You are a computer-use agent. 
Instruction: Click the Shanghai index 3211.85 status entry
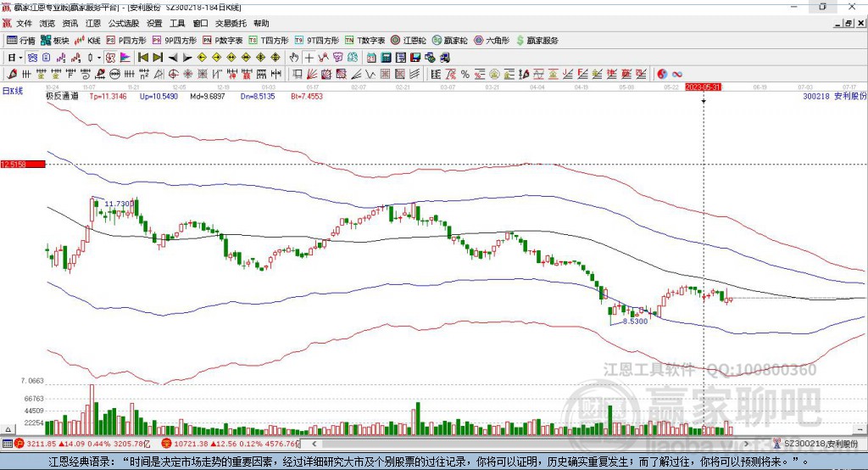[x=82, y=444]
